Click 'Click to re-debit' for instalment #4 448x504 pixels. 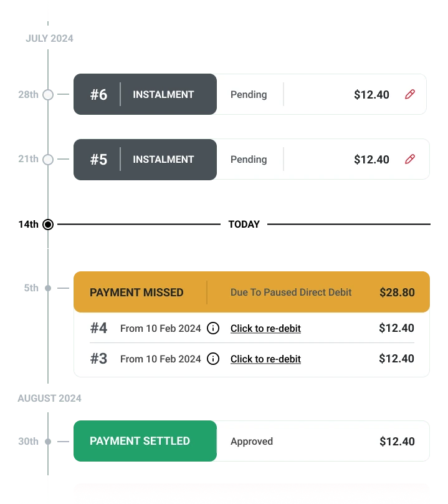tap(265, 328)
